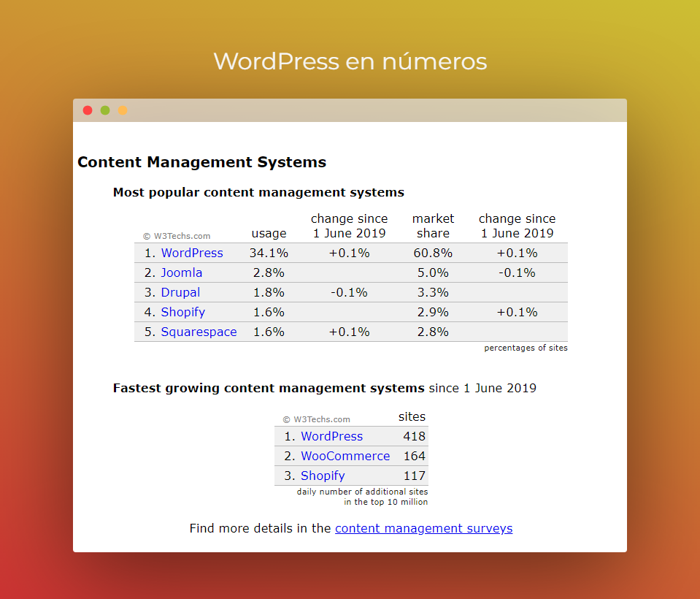700x599 pixels.
Task: Click the W3Techs.com credit above most popular table
Action: [x=177, y=236]
